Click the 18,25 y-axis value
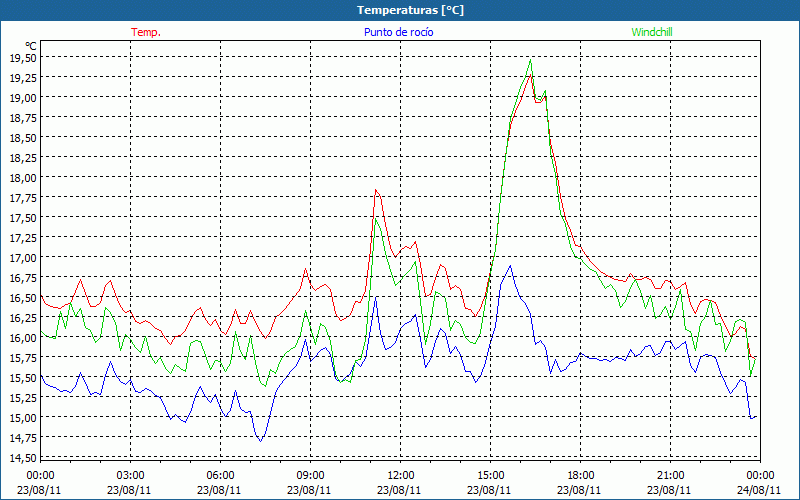 [x=23, y=158]
